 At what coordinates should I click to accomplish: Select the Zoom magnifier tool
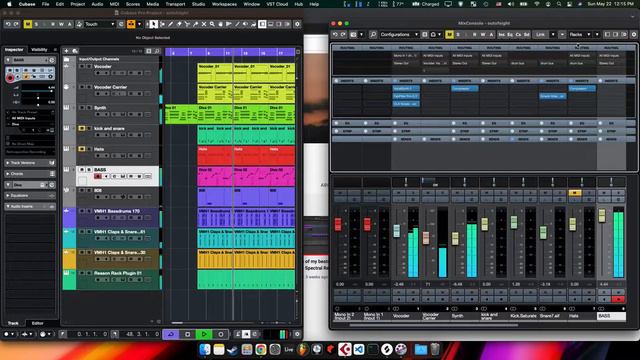(212, 24)
